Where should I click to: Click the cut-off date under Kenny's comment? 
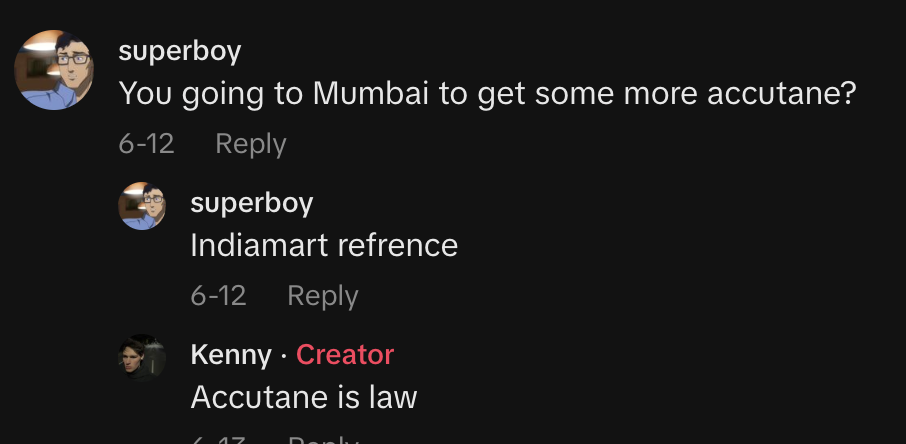(x=218, y=440)
